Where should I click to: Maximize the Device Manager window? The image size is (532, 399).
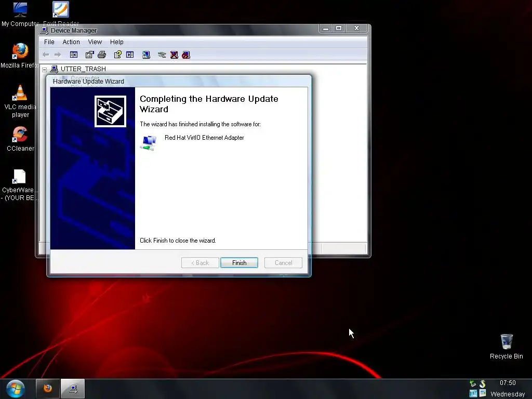[339, 29]
